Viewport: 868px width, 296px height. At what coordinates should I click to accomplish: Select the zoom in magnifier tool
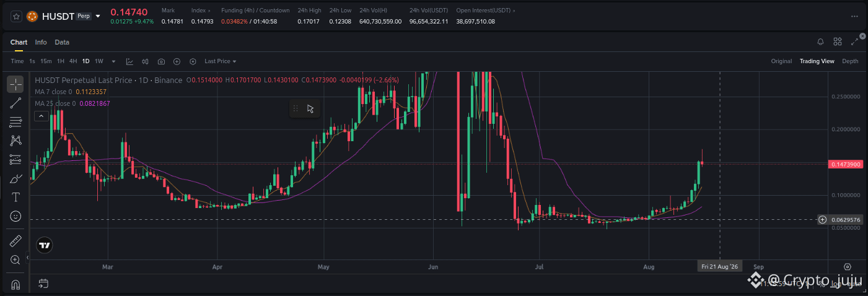click(15, 260)
